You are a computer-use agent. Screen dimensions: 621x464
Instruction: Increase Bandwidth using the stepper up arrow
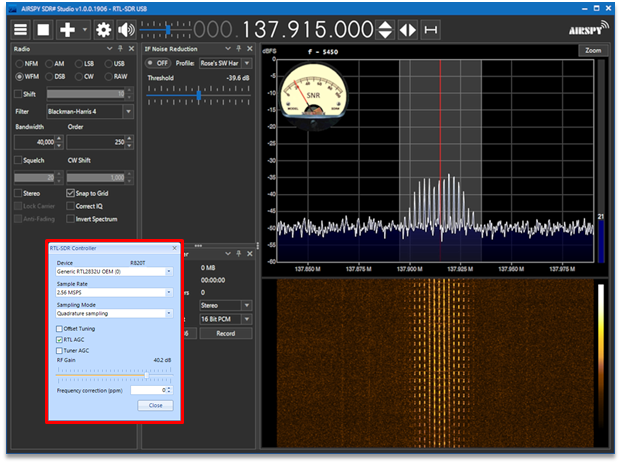59,139
